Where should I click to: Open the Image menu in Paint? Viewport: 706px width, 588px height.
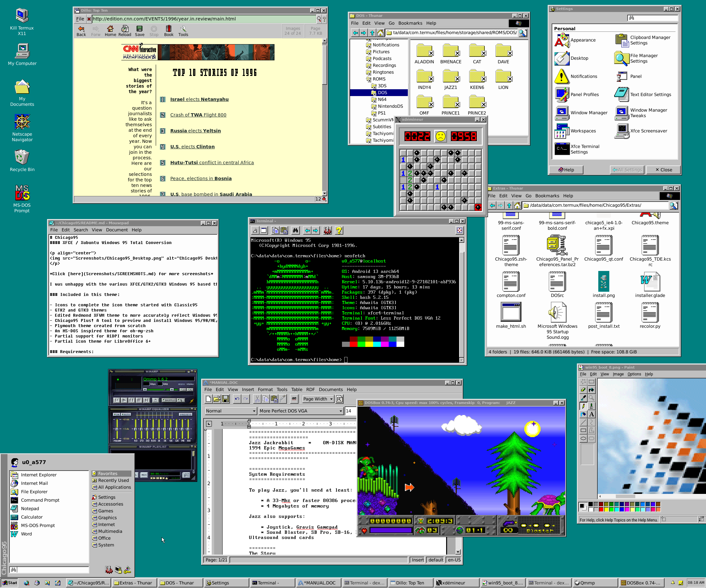tap(618, 374)
